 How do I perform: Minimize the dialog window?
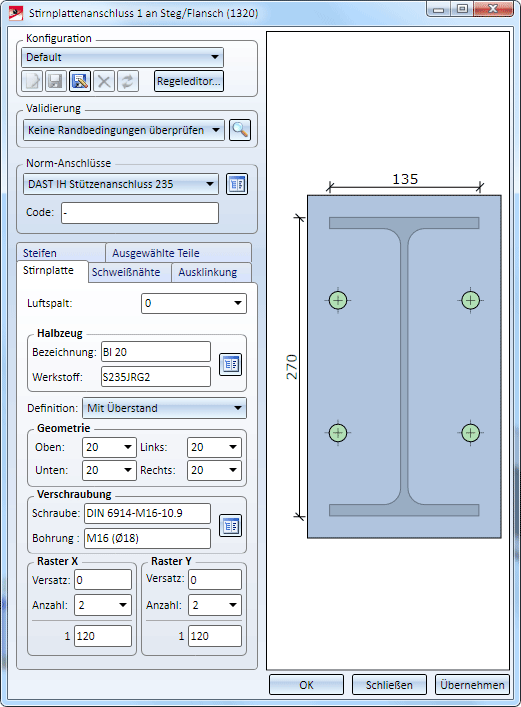438,9
